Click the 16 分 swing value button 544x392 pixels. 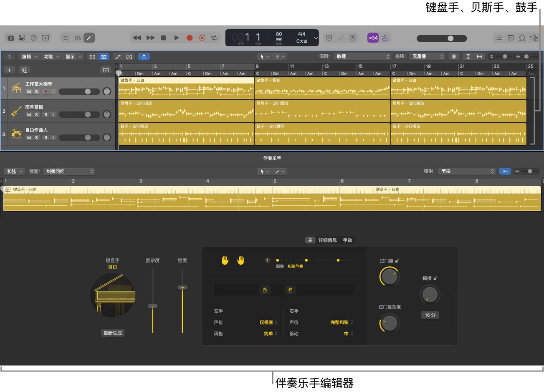click(x=430, y=315)
